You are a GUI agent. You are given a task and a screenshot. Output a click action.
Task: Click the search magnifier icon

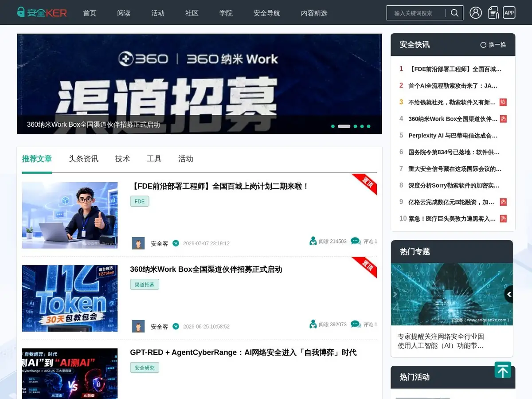pos(454,13)
